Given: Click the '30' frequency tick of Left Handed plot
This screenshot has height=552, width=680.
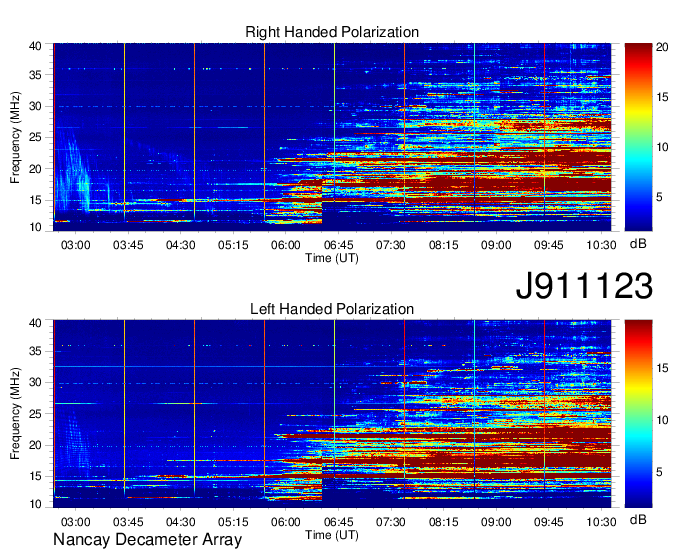Looking at the screenshot, I should point(35,382).
